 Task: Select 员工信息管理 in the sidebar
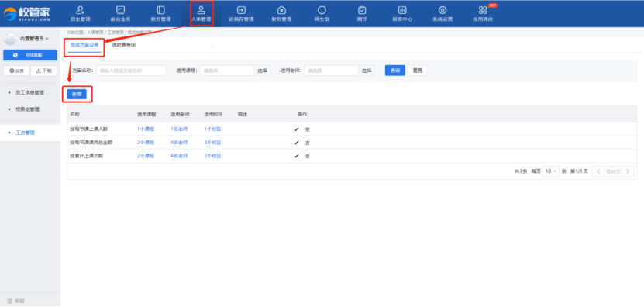click(x=30, y=92)
